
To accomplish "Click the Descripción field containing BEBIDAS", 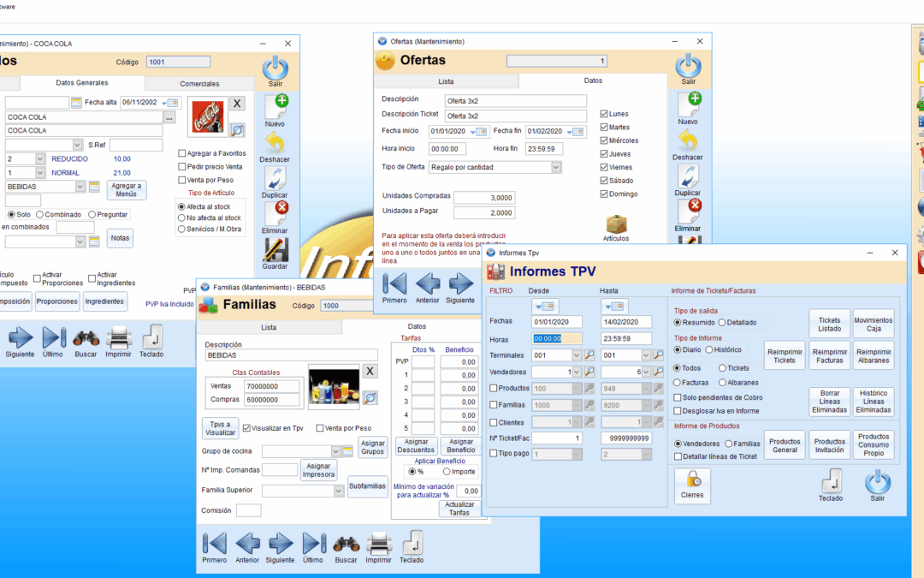I will 291,355.
